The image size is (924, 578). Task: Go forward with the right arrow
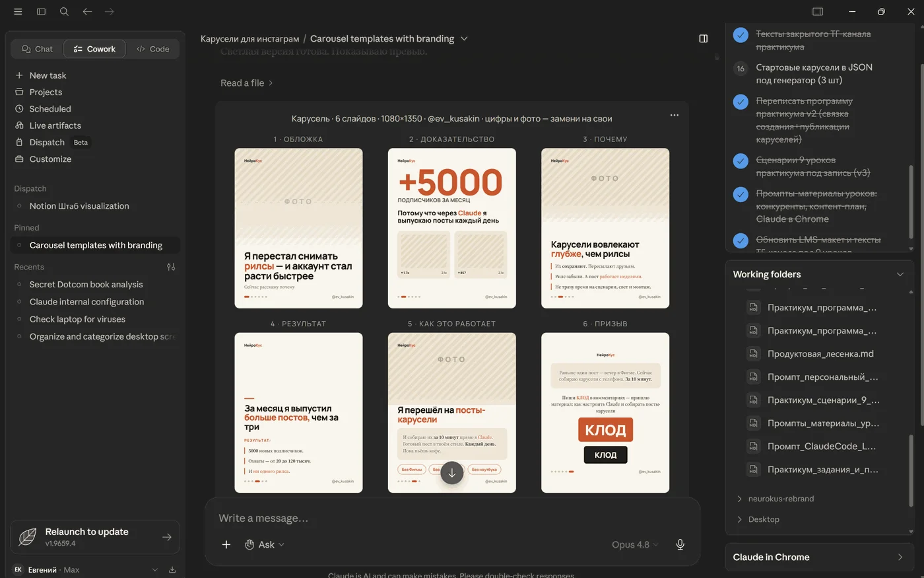coord(110,11)
